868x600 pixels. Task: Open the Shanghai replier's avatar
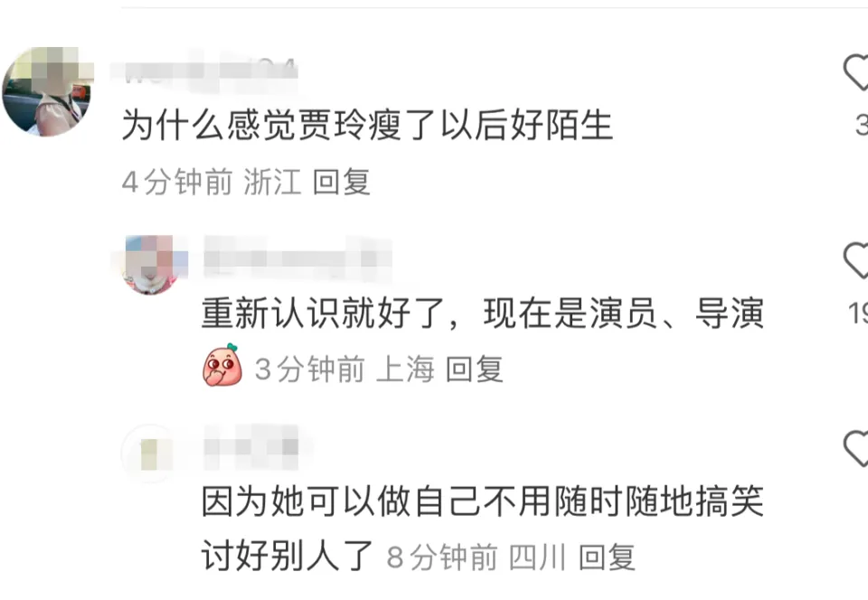(151, 265)
